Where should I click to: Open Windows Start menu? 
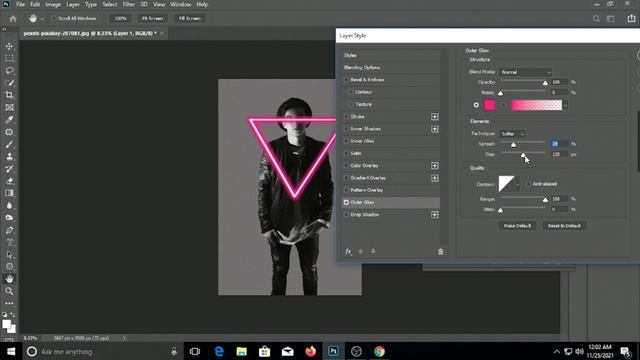click(11, 351)
